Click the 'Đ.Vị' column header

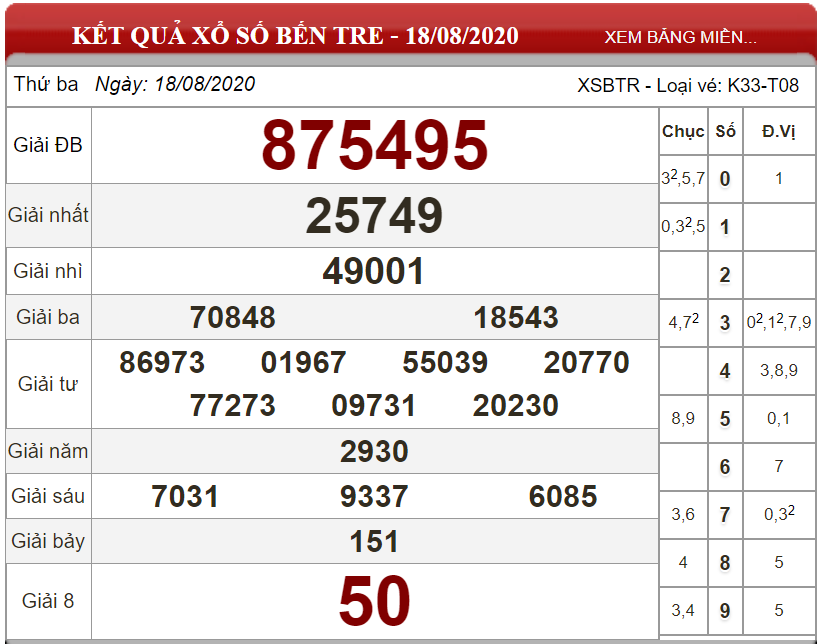pos(779,131)
